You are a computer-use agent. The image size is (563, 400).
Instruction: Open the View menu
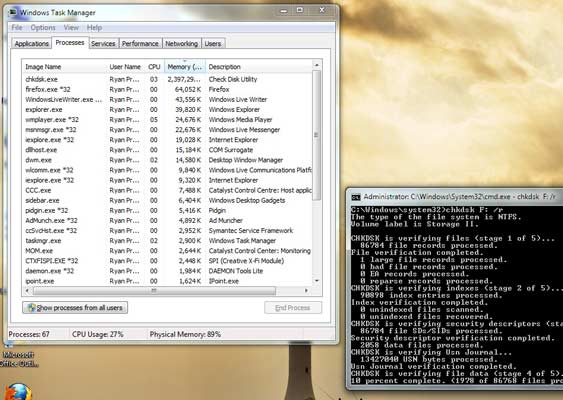(x=71, y=28)
